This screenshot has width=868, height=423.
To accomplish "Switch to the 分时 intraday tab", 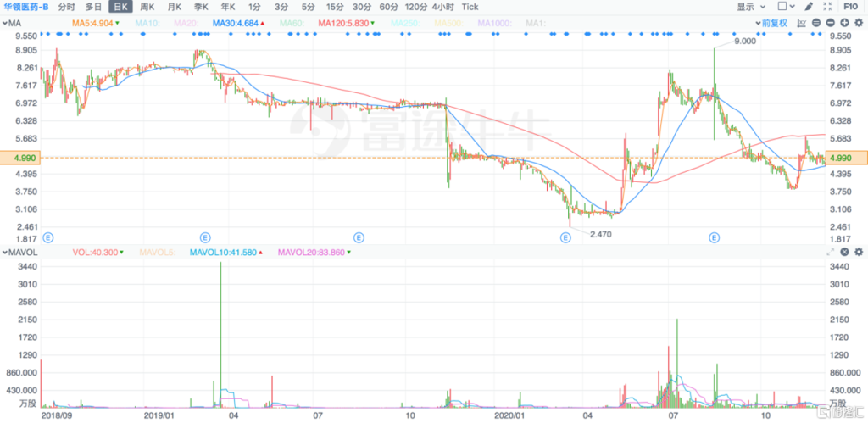I will point(66,7).
